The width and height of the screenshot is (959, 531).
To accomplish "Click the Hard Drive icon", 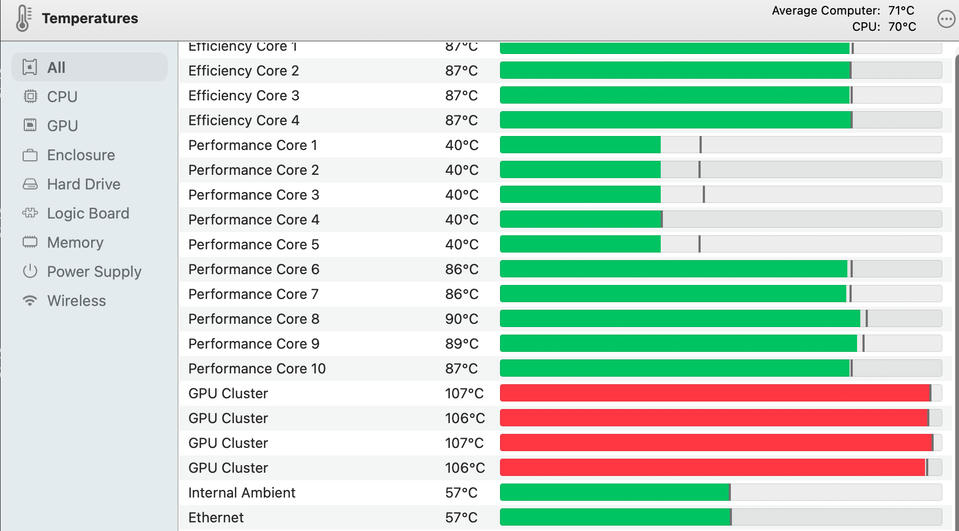I will pyautogui.click(x=30, y=184).
